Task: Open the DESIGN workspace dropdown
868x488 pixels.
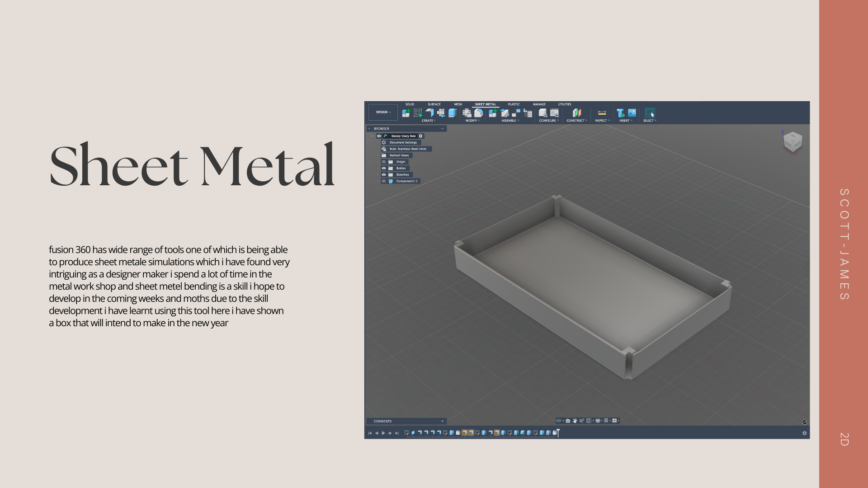Action: click(383, 112)
